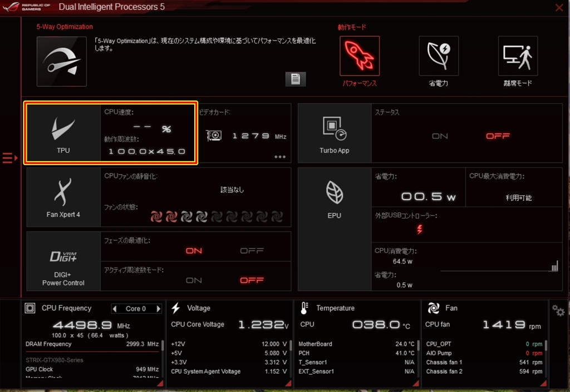
Task: Click the third fan status icon
Action: pos(186,217)
